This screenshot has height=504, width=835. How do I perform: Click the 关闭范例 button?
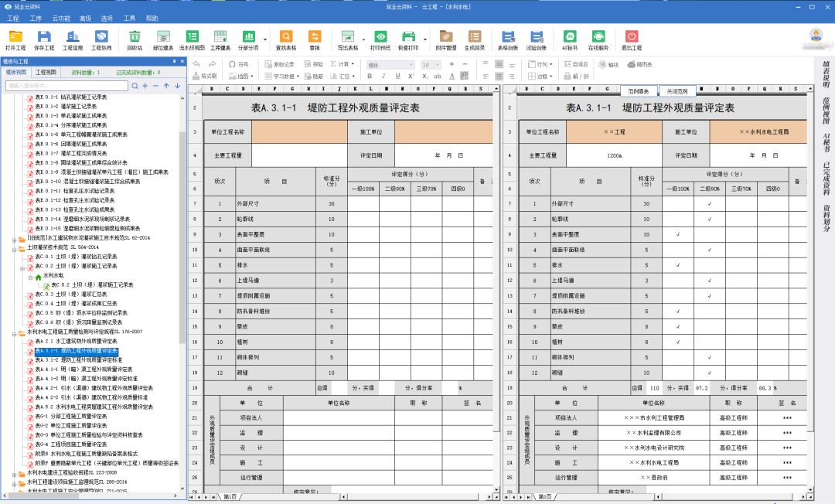[x=677, y=91]
